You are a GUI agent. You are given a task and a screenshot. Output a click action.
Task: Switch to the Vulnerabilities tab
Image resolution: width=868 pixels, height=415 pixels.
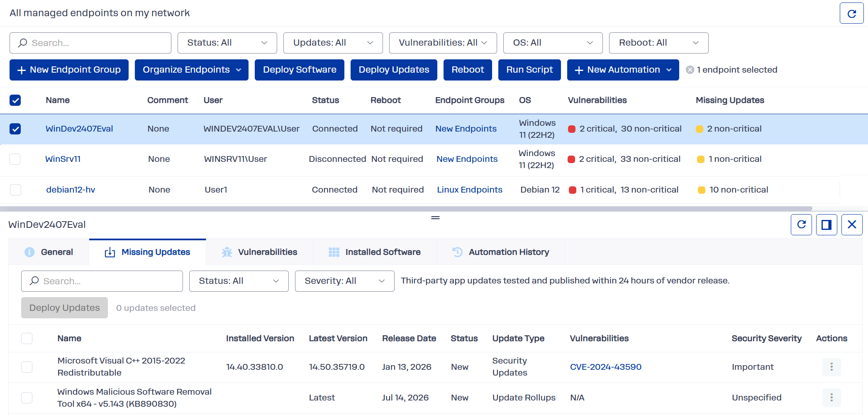(260, 252)
